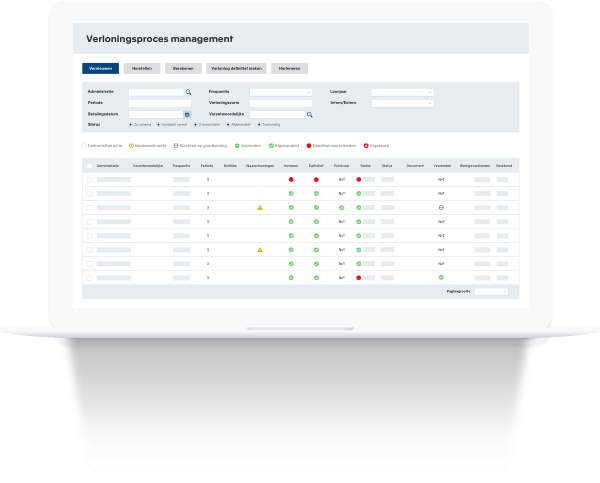Click the second yellow warning triangle in Waarschuwingen
Image resolution: width=600 pixels, height=483 pixels.
click(x=260, y=249)
